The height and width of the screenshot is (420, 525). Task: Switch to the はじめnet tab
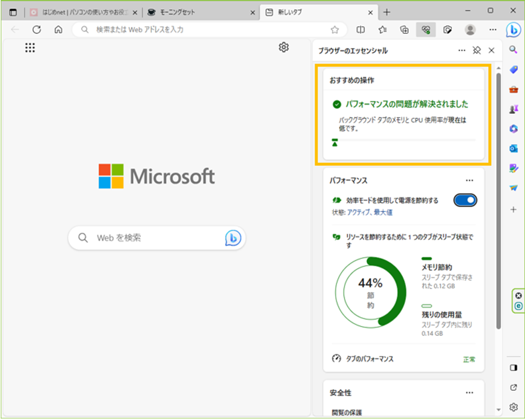click(81, 12)
